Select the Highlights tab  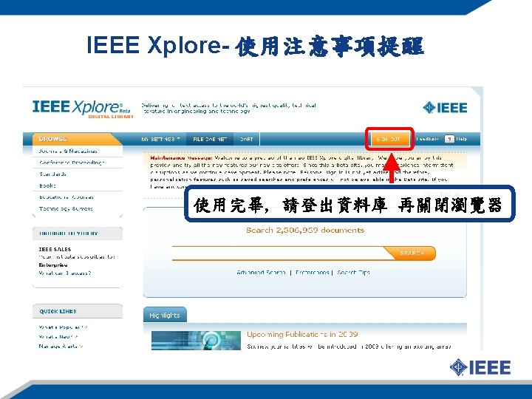coord(165,315)
